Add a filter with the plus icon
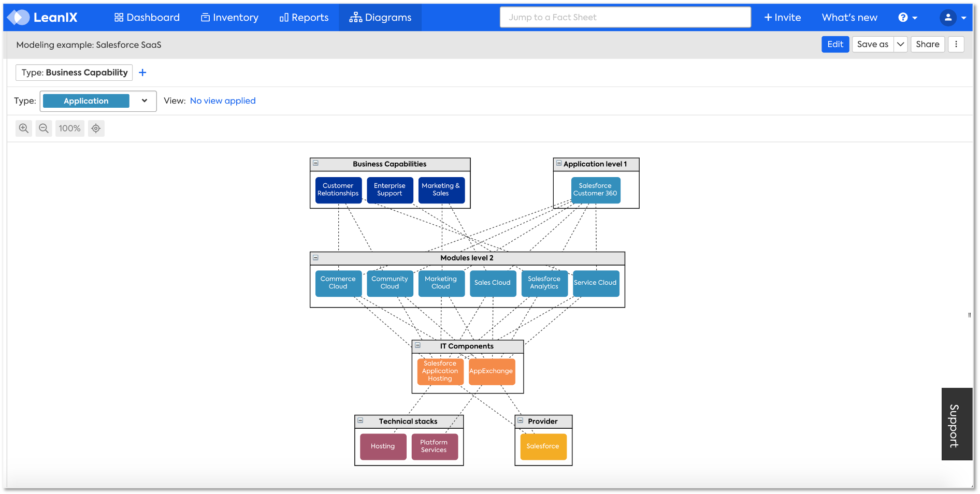The width and height of the screenshot is (980, 494). tap(142, 72)
